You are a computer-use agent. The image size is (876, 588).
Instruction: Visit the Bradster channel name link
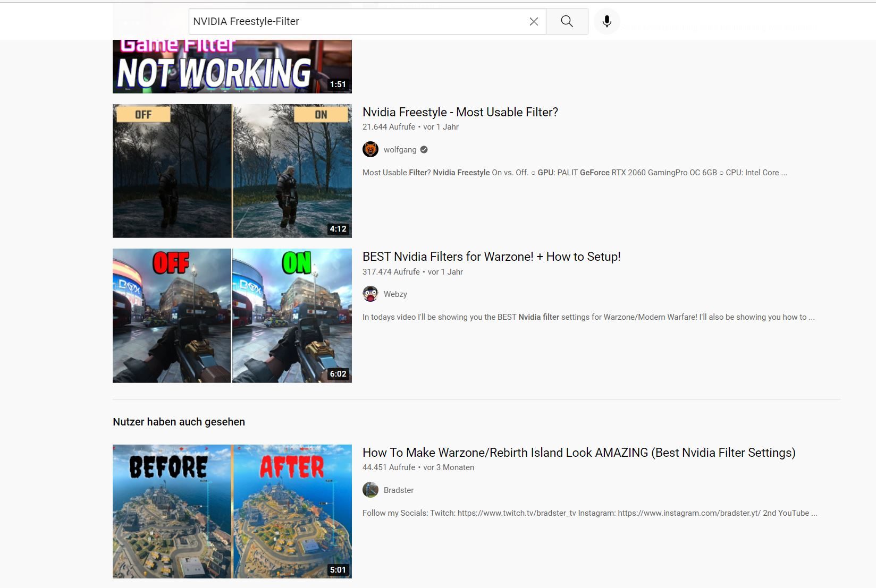click(399, 490)
